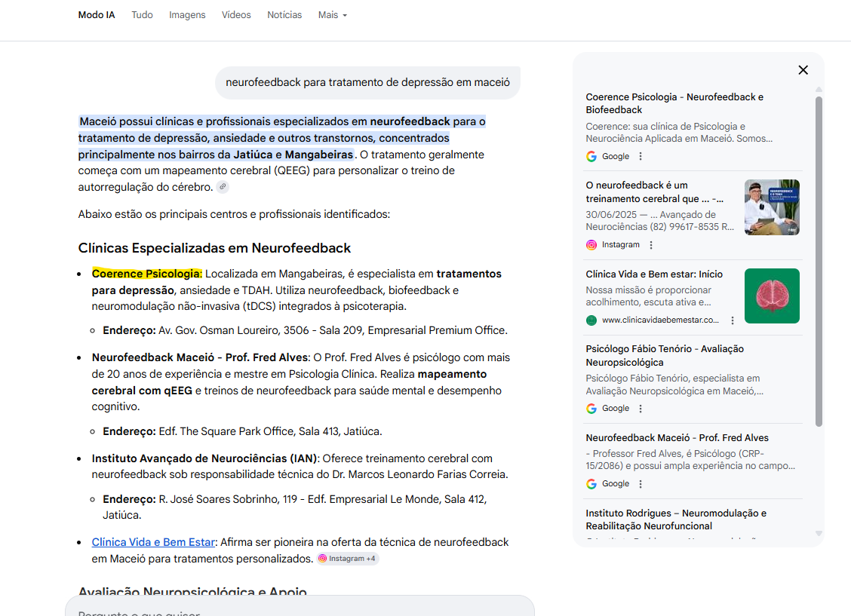The width and height of the screenshot is (851, 616).
Task: Switch to the Notícias tab
Action: point(284,15)
